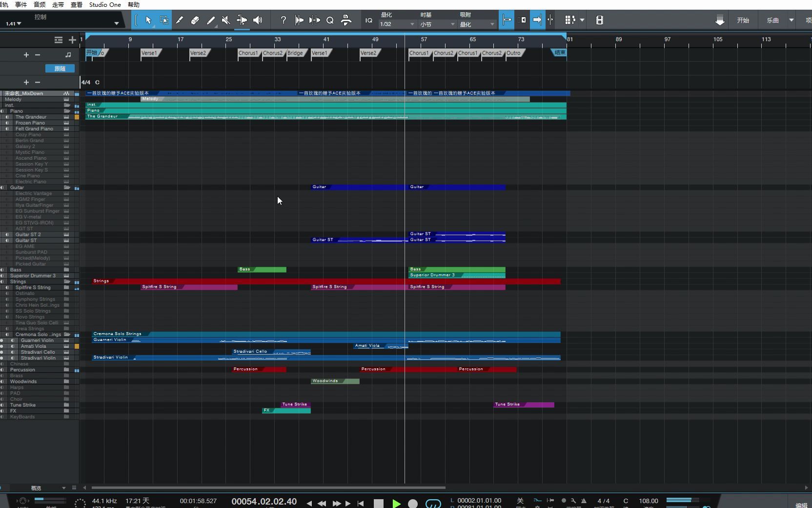This screenshot has width=812, height=508.
Task: Click the 编辑 edit button at bottom
Action: tap(802, 505)
